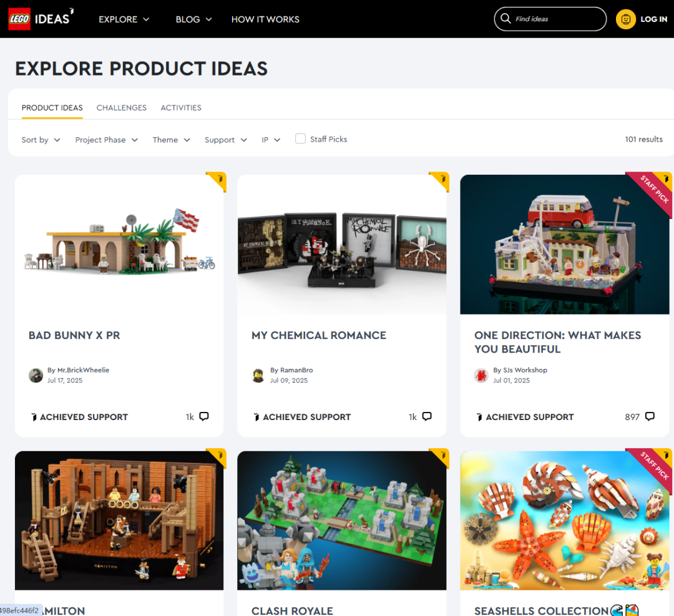Click the yellow corner badge on Clash Royale card
Screen dimensions: 674x616
coord(441,456)
